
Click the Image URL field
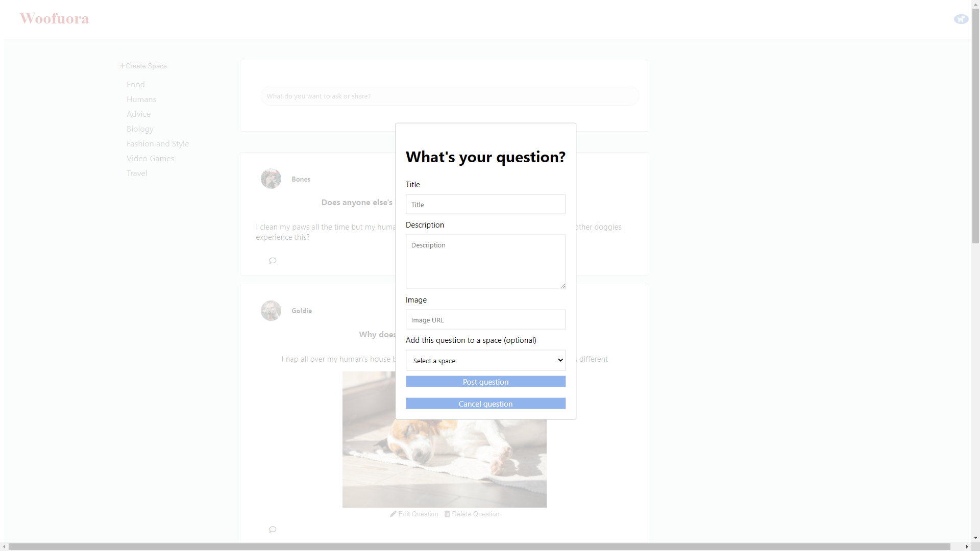[x=485, y=319]
